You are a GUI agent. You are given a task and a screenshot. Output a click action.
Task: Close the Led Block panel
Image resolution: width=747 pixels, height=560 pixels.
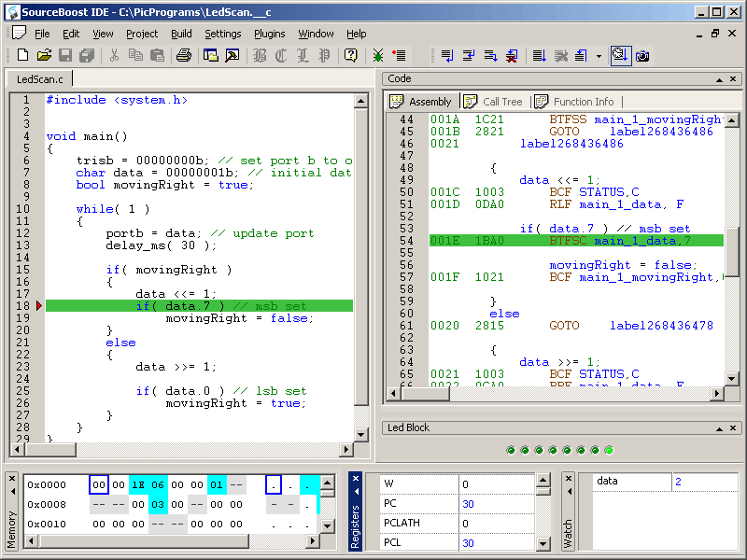733,428
